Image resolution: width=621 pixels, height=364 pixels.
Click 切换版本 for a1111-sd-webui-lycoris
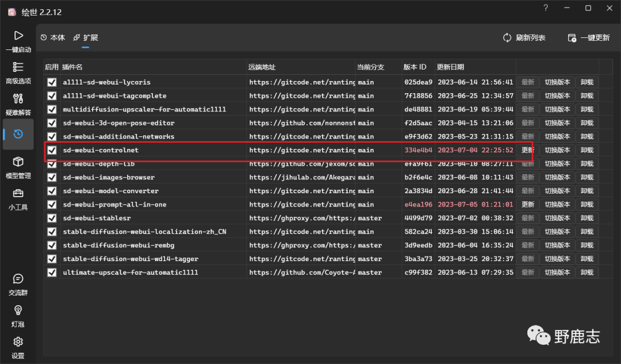[557, 82]
